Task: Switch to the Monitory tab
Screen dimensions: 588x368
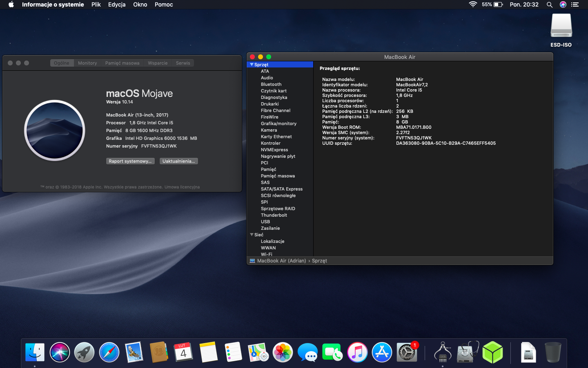Action: (x=87, y=63)
